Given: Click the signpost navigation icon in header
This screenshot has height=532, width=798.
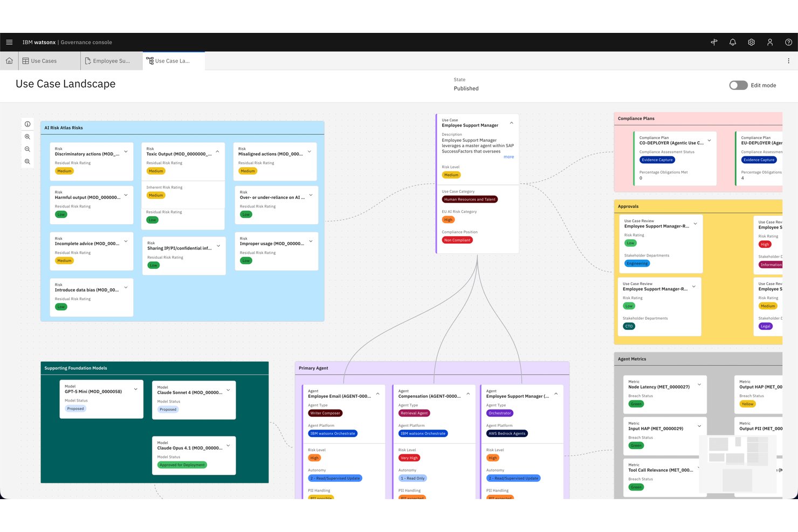Looking at the screenshot, I should point(714,42).
